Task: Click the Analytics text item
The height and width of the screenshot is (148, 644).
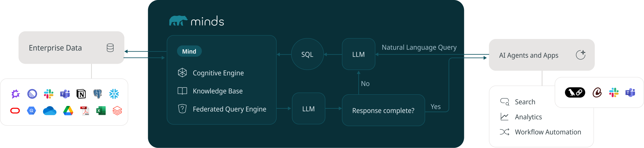Action: (x=528, y=117)
